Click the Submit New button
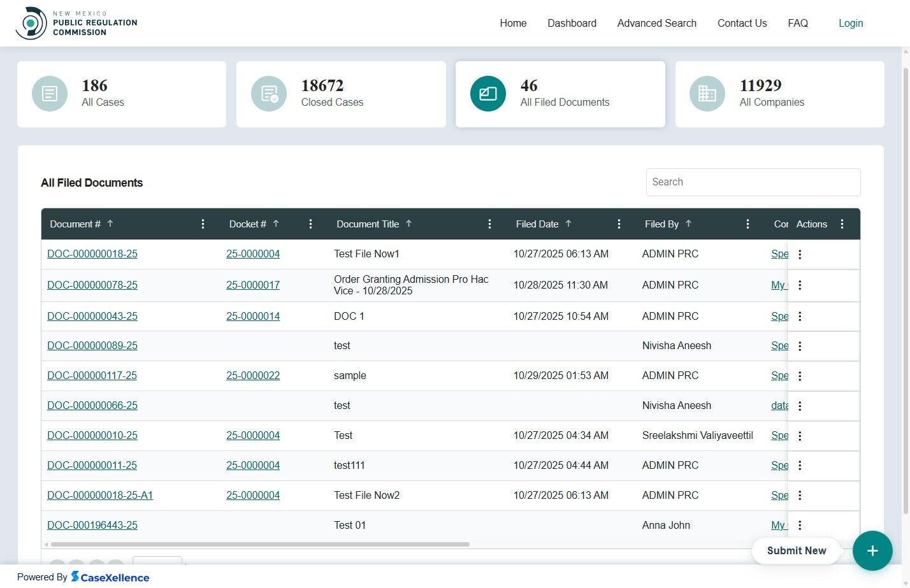 point(796,550)
